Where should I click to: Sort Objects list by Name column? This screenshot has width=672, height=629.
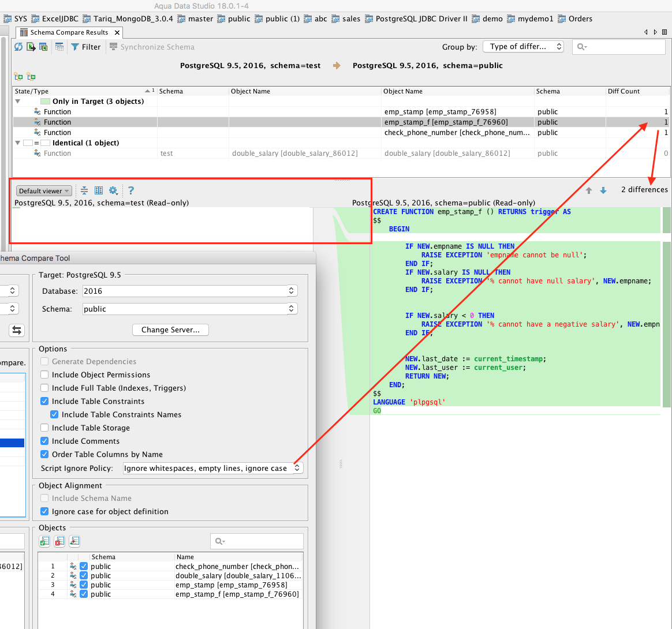coord(238,557)
